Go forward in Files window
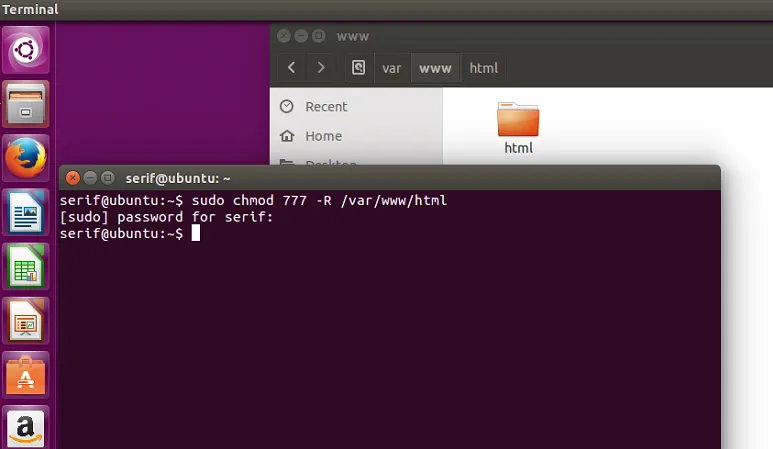Viewport: 773px width, 449px height. point(320,68)
